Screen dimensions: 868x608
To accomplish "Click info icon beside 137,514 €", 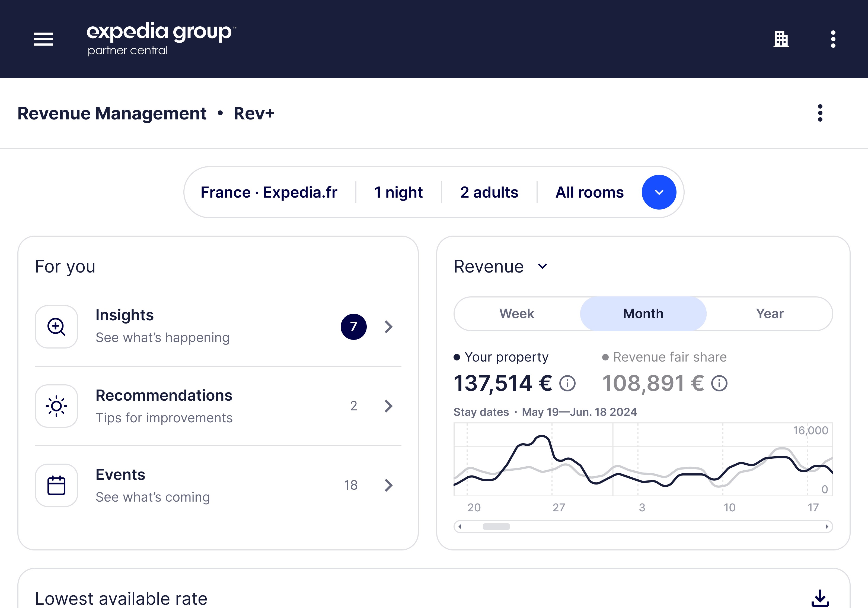I will (567, 383).
